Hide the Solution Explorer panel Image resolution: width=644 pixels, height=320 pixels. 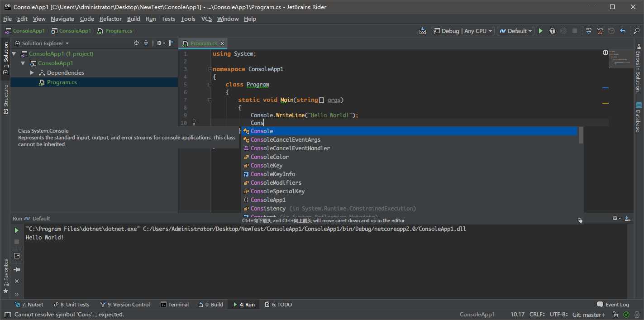(171, 43)
